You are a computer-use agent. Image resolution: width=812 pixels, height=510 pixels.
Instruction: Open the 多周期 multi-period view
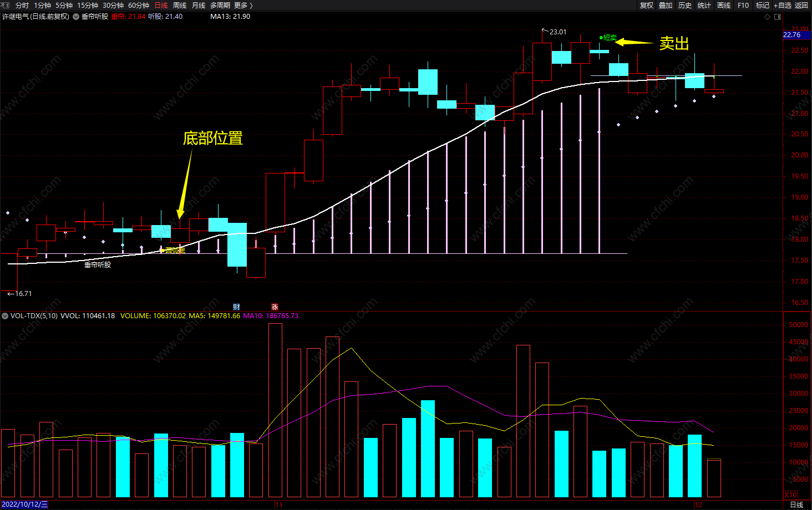pos(220,6)
